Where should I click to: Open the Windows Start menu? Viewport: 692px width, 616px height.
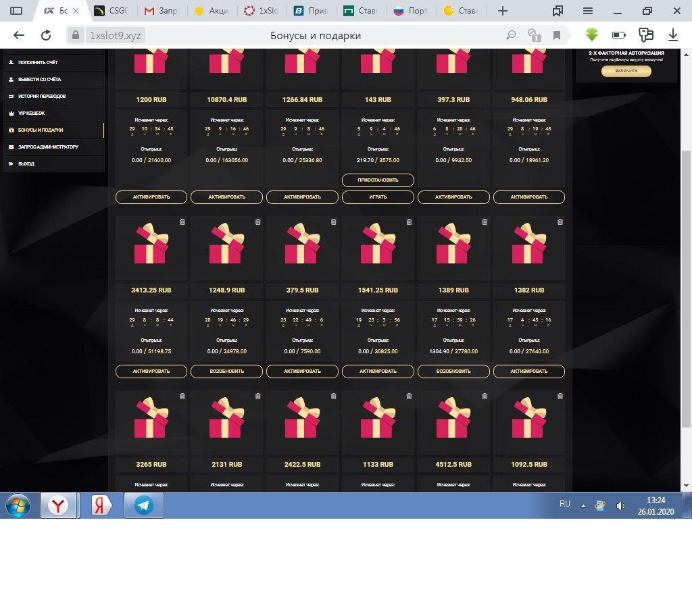(x=18, y=505)
